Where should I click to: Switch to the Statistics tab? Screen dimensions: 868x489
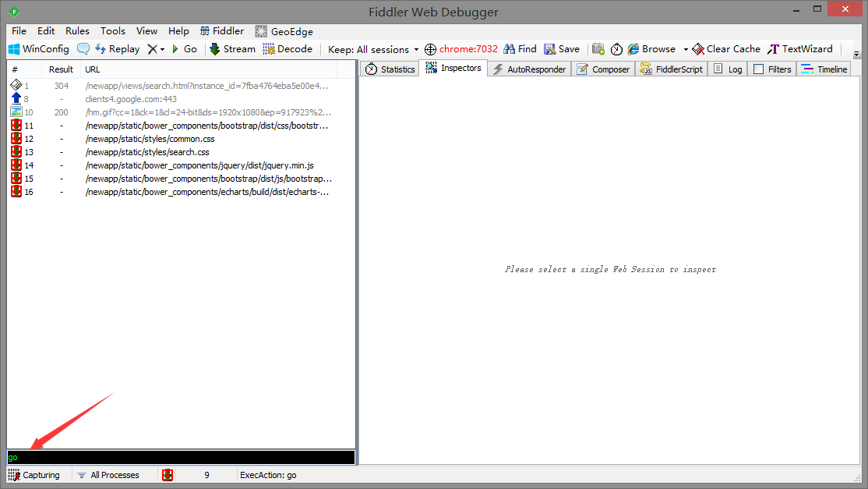(x=390, y=69)
